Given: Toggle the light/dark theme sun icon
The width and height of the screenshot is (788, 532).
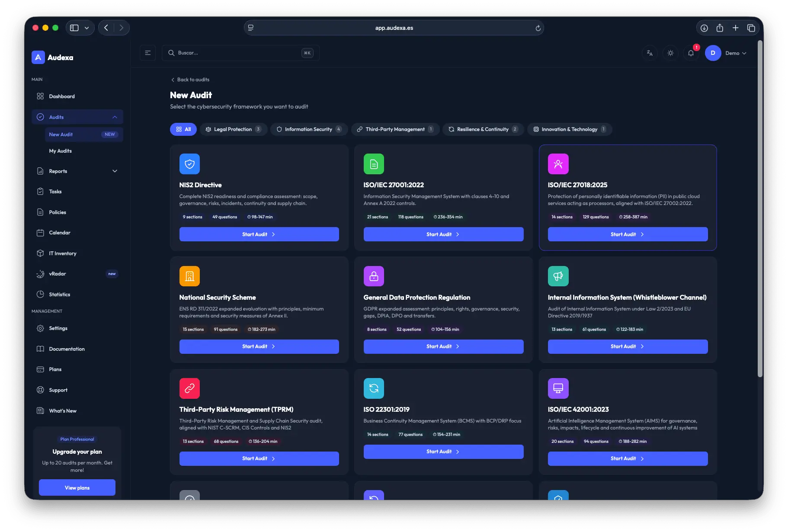Looking at the screenshot, I should click(x=670, y=53).
